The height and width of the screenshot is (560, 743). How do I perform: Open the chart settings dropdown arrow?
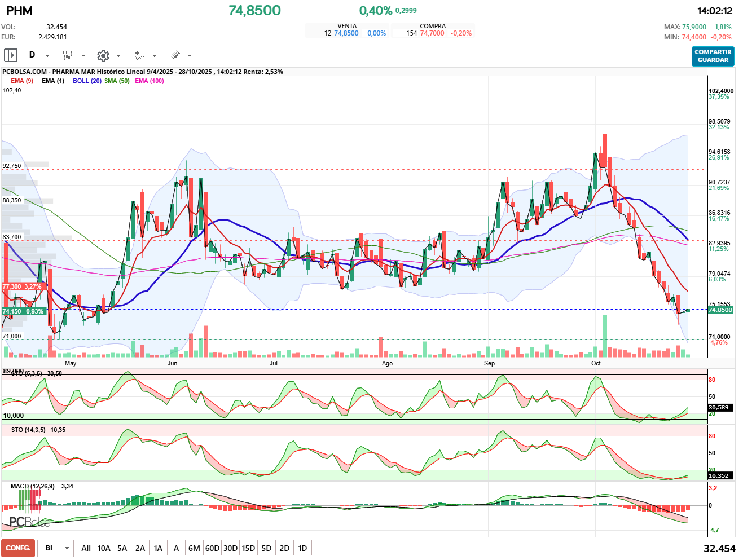tap(118, 56)
